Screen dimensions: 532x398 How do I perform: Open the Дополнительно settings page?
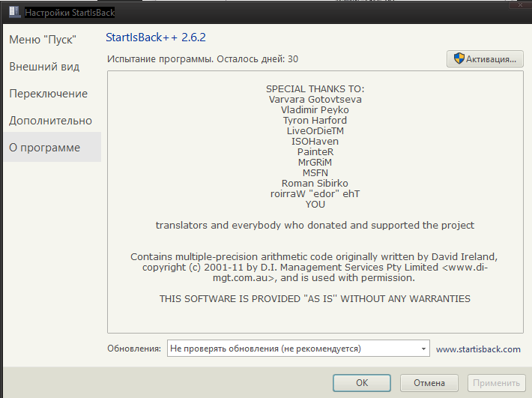pyautogui.click(x=50, y=121)
